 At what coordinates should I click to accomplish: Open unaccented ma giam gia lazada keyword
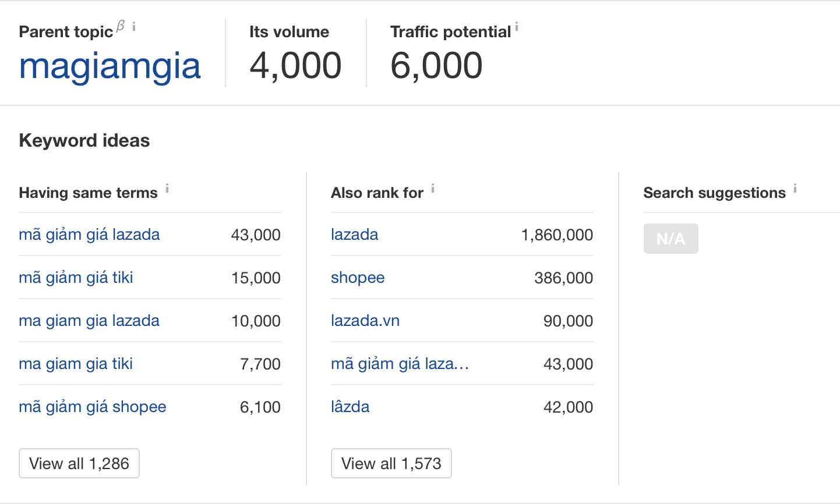(x=89, y=321)
